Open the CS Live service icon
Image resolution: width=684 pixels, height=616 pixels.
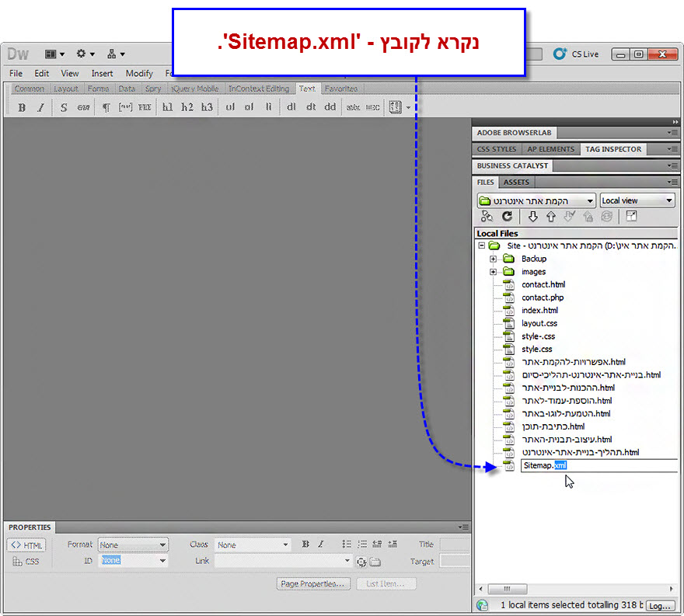[560, 54]
